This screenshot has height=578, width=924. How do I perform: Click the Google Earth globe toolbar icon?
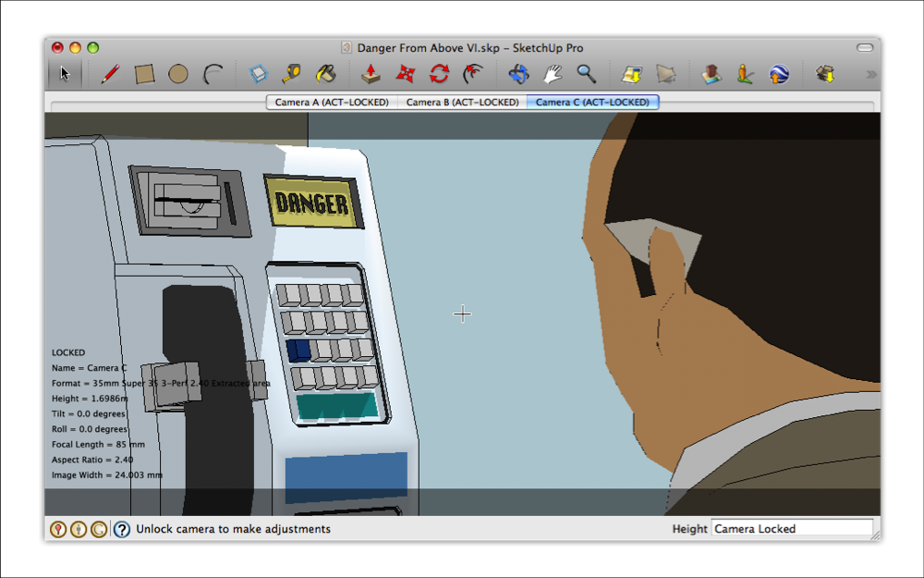[779, 74]
